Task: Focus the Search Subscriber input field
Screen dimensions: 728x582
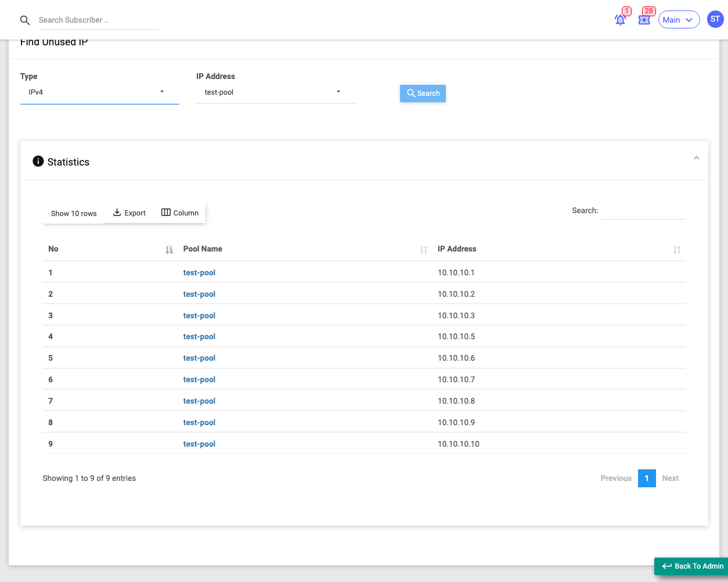Action: point(98,20)
